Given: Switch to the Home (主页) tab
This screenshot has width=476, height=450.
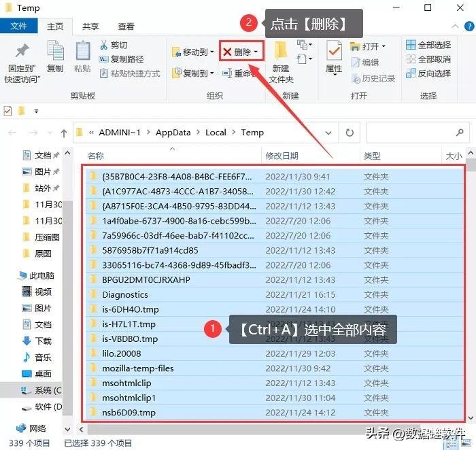Looking at the screenshot, I should (55, 27).
